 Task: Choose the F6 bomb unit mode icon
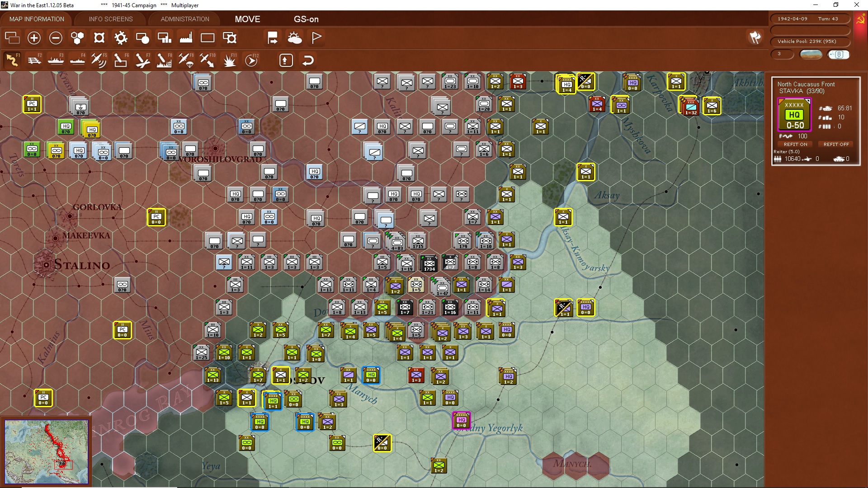[120, 60]
